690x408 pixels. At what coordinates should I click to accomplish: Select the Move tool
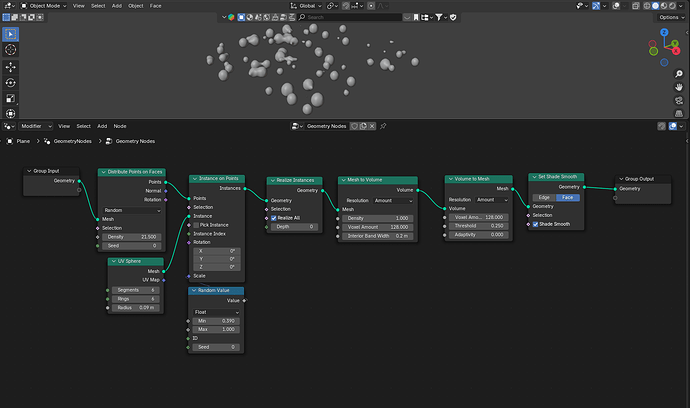click(11, 67)
